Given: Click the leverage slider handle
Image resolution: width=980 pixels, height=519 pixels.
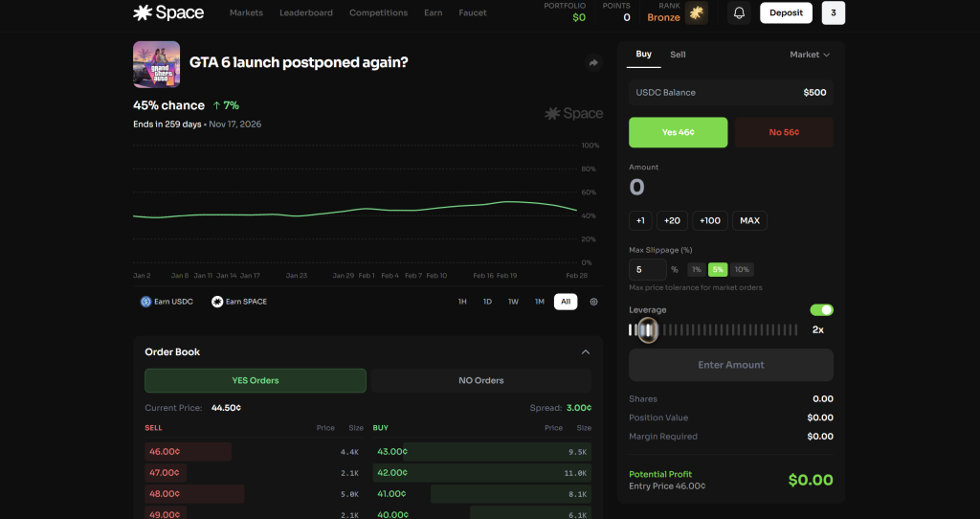Looking at the screenshot, I should click(648, 330).
